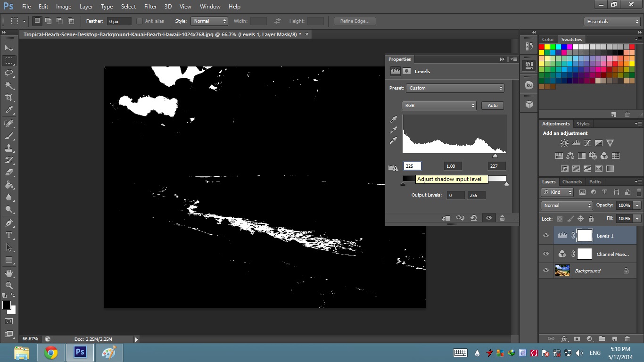Enable the Anti-alias checkbox
Viewport: 644px width, 362px height.
pyautogui.click(x=140, y=21)
